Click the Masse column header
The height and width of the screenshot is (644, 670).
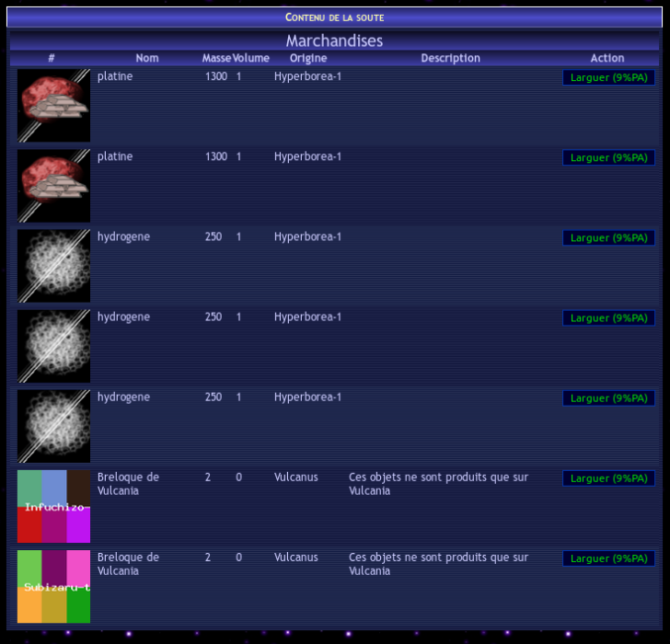click(216, 58)
